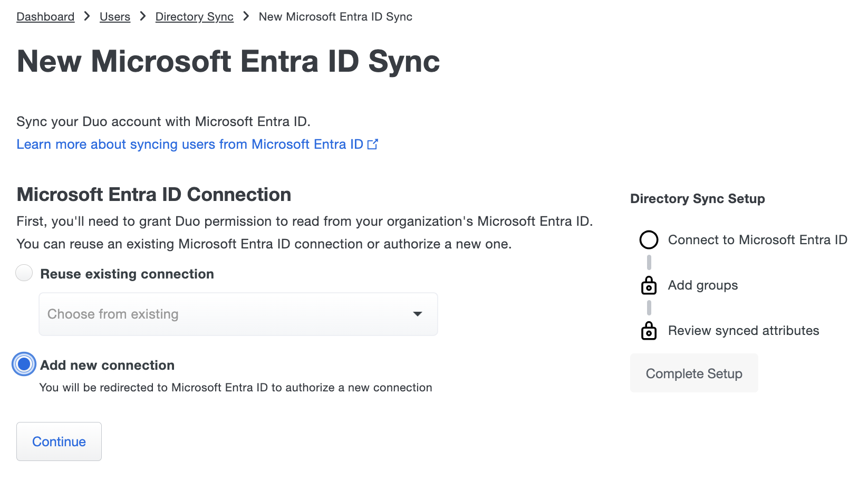Click the lock icon beside Review synced attributes
Viewport: 868px width, 480px height.
pos(649,331)
